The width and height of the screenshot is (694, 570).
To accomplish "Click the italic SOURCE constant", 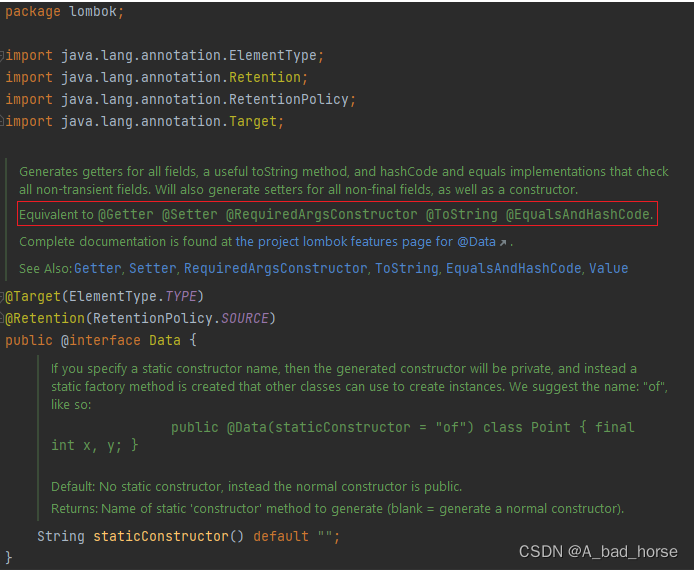I will 245,318.
